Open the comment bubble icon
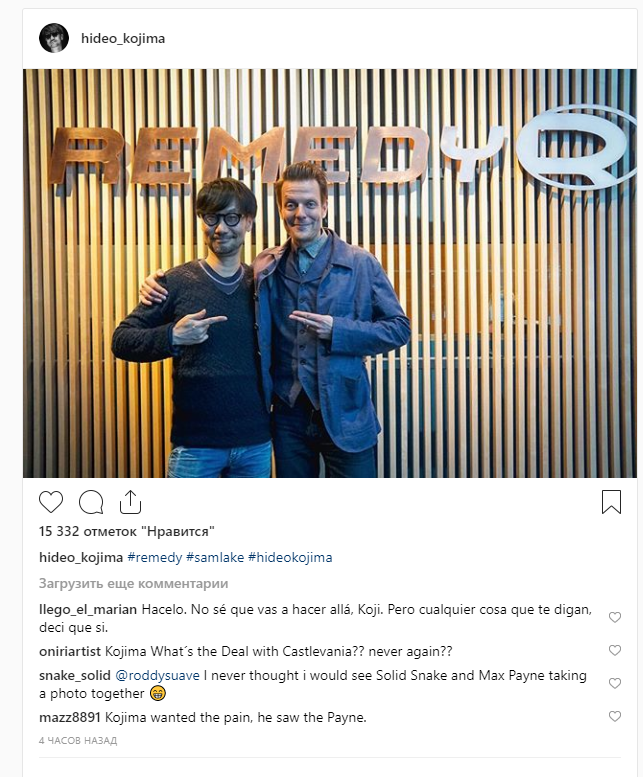Viewport: 643px width, 777px height. (x=91, y=502)
